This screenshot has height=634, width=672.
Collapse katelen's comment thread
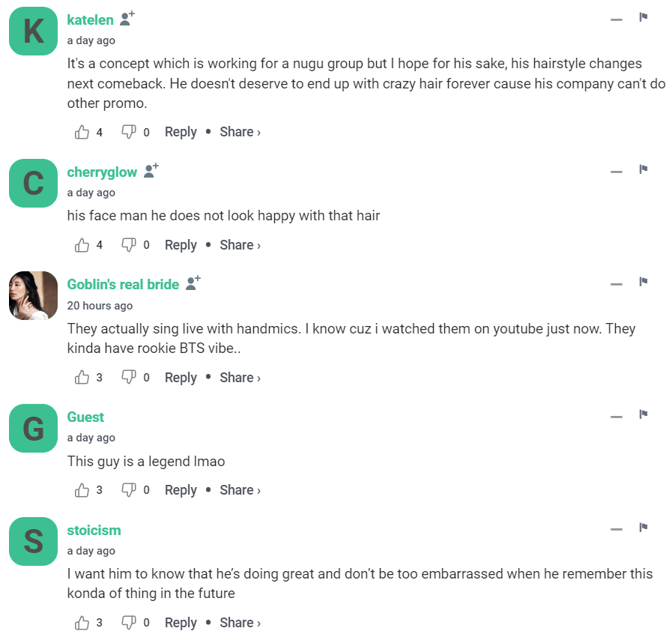[x=617, y=19]
